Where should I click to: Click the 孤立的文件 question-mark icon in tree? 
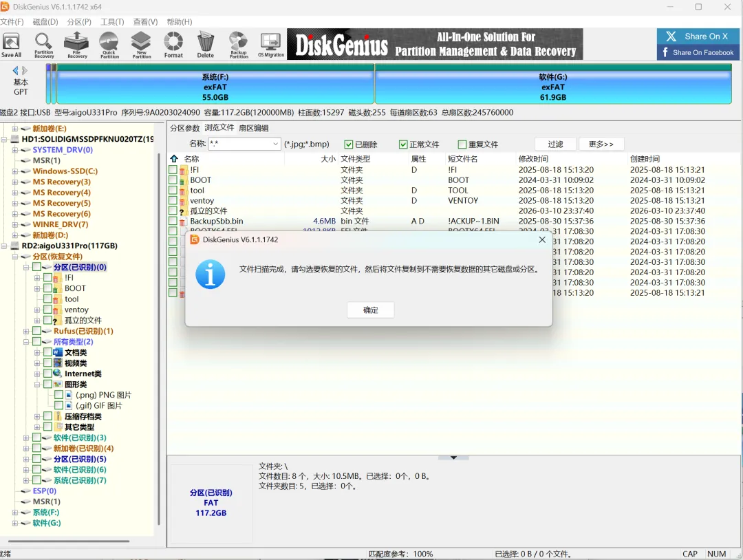(56, 321)
